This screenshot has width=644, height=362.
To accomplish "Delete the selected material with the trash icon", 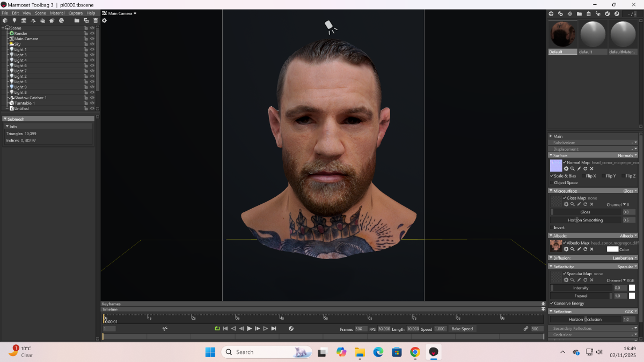I will pos(588,14).
